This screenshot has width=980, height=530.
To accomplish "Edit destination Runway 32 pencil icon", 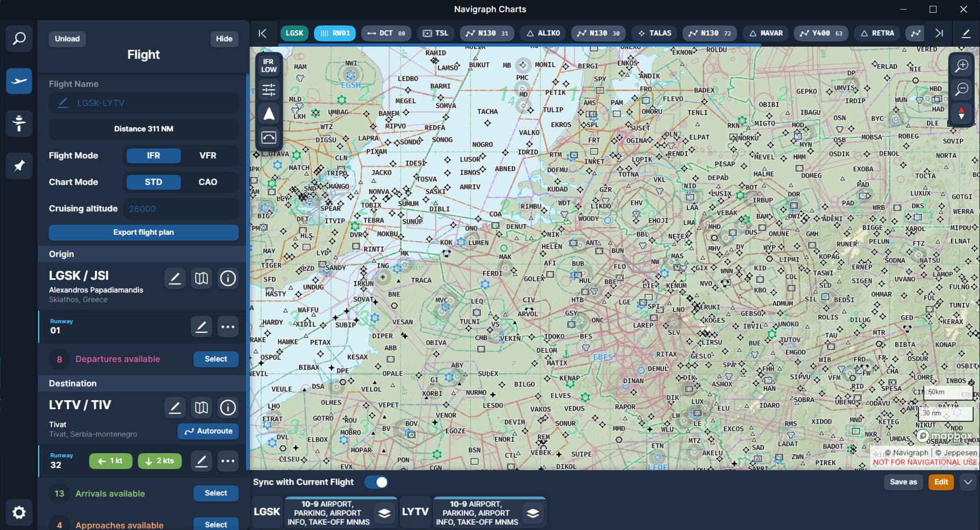I will (202, 461).
